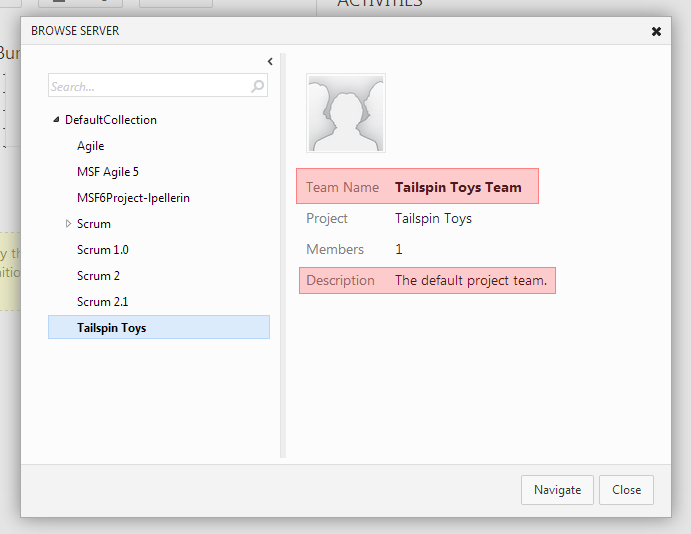Select the Scrum project row
The width and height of the screenshot is (691, 534).
pos(93,224)
